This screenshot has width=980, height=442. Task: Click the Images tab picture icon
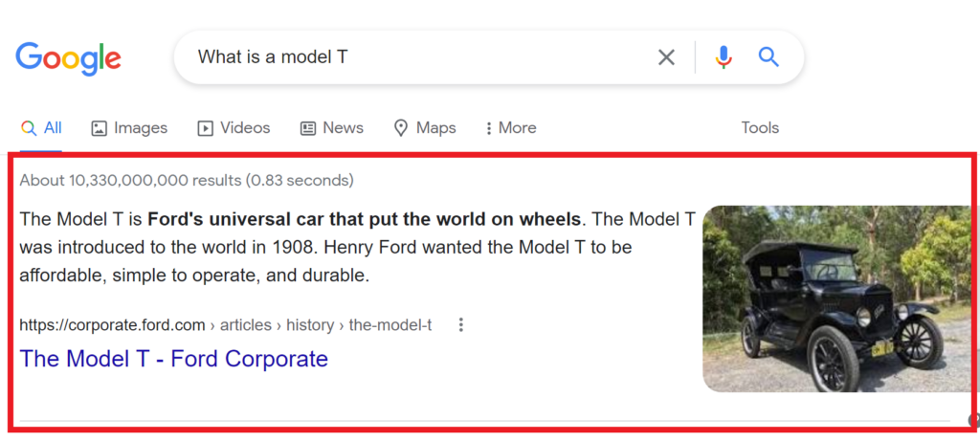[99, 129]
